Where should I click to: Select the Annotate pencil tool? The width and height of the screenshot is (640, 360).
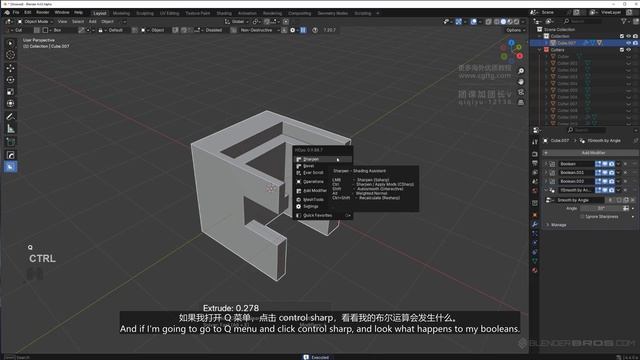click(x=11, y=117)
